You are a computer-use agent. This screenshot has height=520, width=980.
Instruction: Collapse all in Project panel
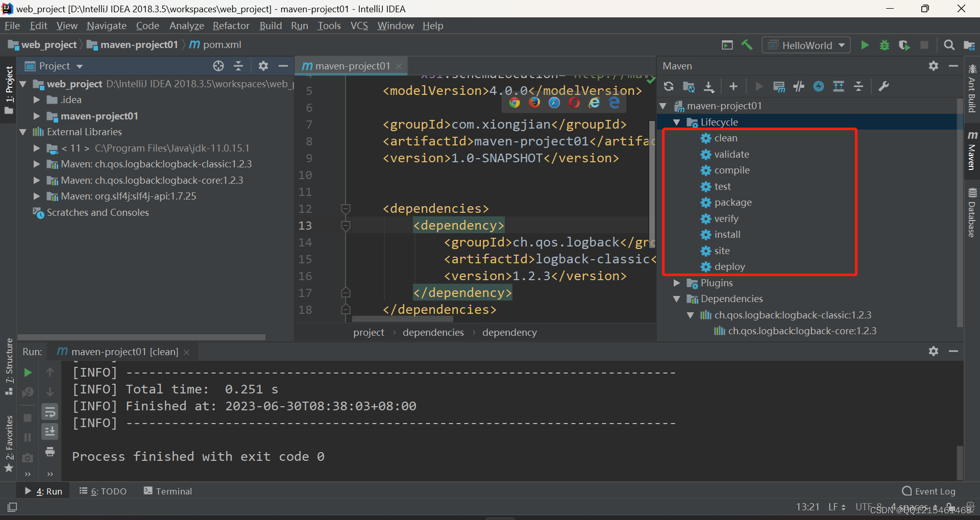238,66
